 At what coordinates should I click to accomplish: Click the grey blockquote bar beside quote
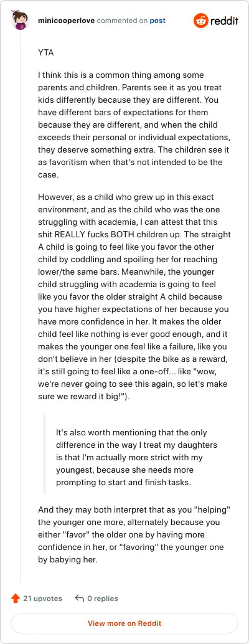pyautogui.click(x=45, y=453)
